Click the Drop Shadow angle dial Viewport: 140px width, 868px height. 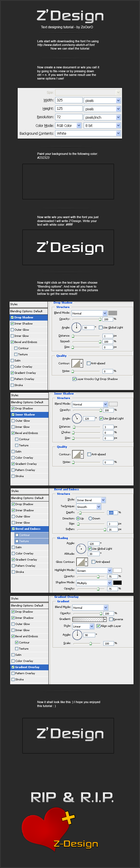click(x=76, y=327)
